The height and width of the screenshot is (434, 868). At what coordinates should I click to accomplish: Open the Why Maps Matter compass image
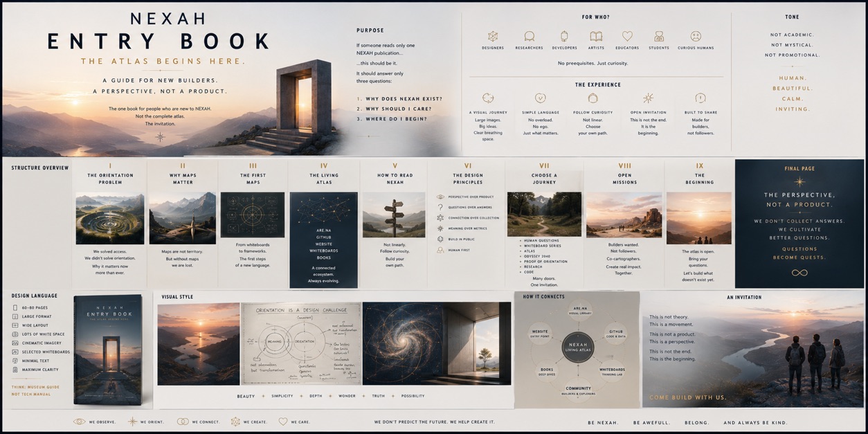coord(182,219)
